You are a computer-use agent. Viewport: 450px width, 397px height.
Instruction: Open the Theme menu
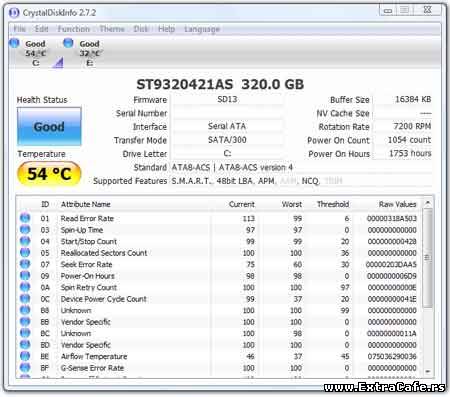tap(112, 29)
